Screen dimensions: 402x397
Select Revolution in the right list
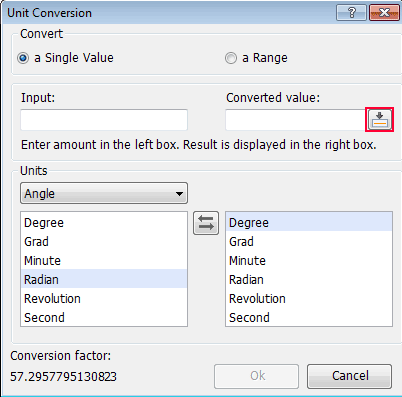[x=309, y=298]
